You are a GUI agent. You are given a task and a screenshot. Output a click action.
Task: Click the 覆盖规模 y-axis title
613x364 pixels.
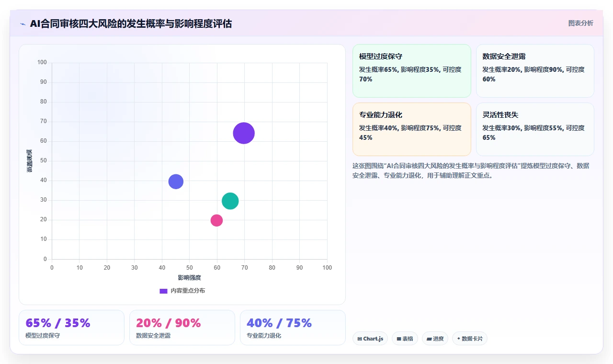[x=30, y=161]
